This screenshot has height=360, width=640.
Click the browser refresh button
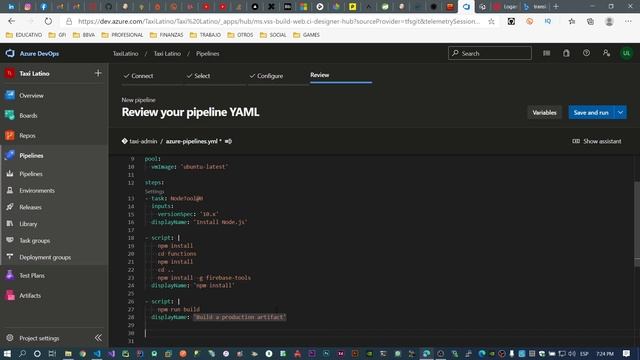[x=48, y=21]
